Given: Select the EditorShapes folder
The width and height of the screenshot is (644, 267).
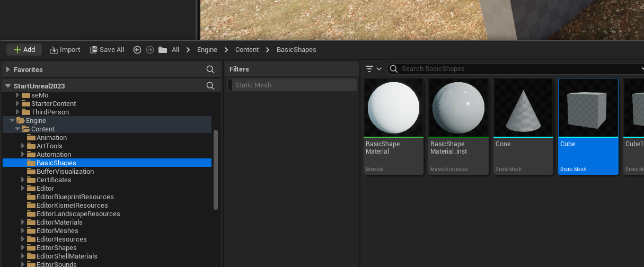Looking at the screenshot, I should (56, 248).
